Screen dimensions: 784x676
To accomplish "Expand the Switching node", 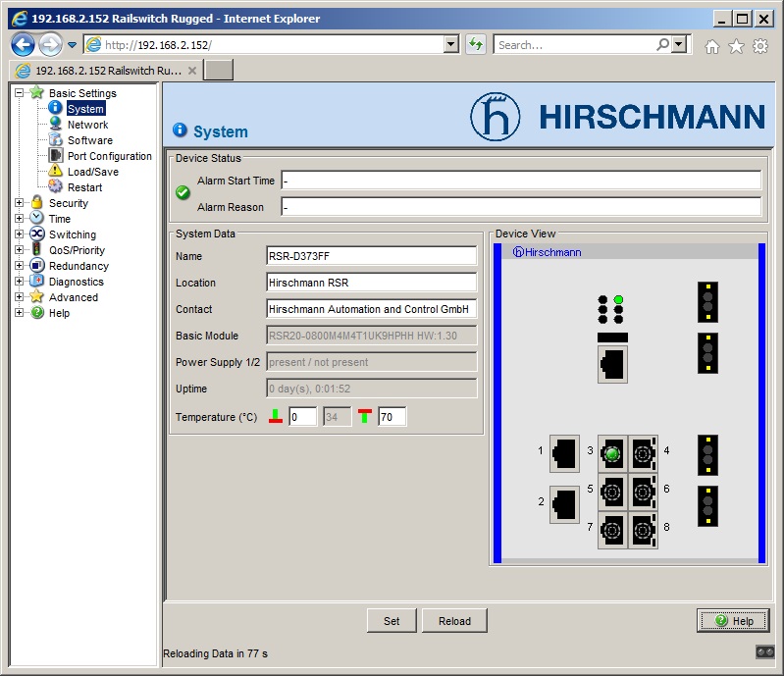I will (19, 234).
